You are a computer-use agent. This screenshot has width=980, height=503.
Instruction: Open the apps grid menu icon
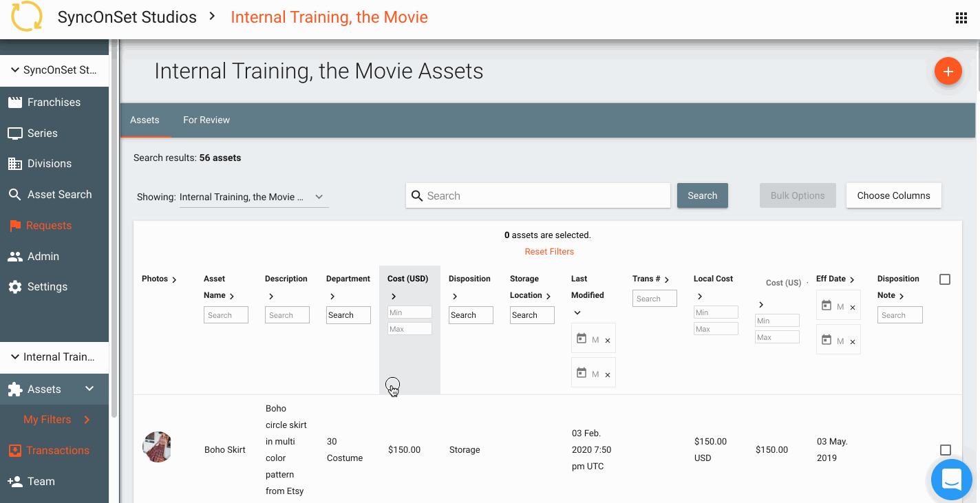[x=961, y=18]
